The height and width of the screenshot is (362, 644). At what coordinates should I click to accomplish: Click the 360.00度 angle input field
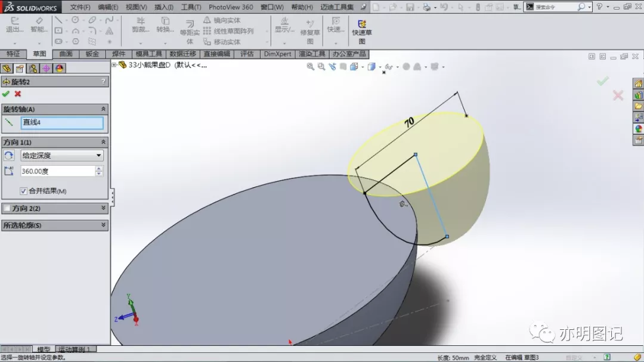pos(57,171)
